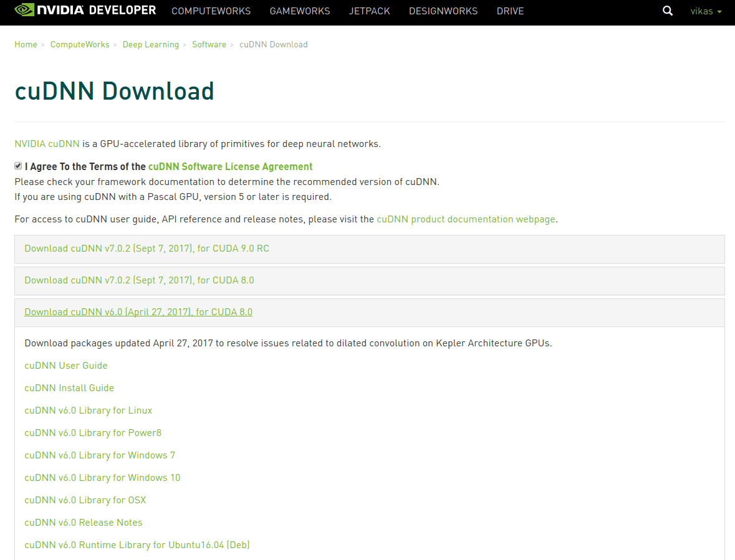The width and height of the screenshot is (735, 560).
Task: Download cuDNN v6.0 Library for Windows 7
Action: pyautogui.click(x=99, y=455)
